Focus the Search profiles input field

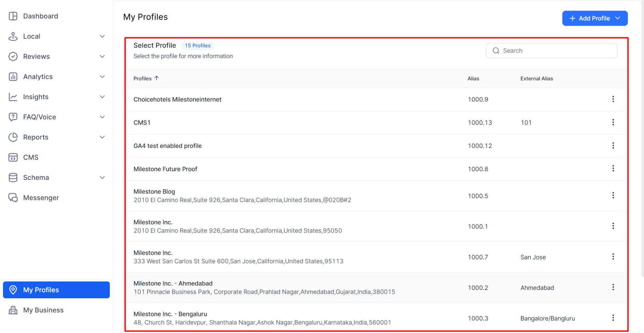pyautogui.click(x=552, y=51)
